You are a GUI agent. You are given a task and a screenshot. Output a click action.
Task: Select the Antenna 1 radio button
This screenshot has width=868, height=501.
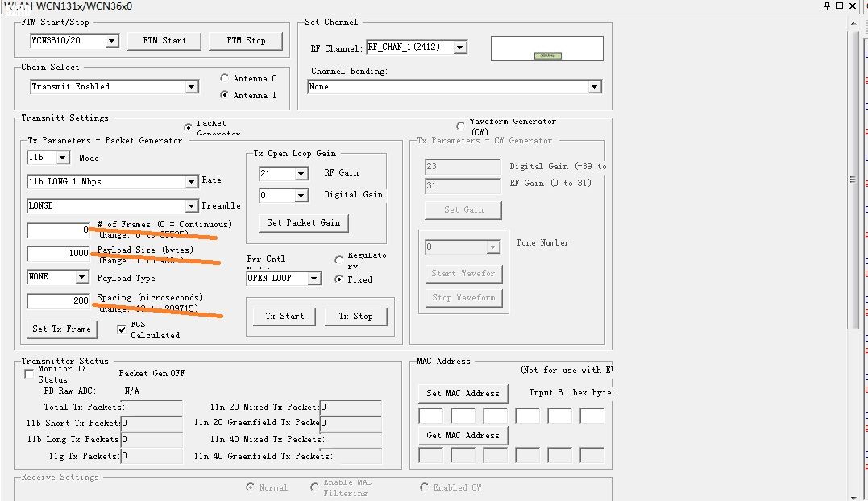[x=224, y=94]
